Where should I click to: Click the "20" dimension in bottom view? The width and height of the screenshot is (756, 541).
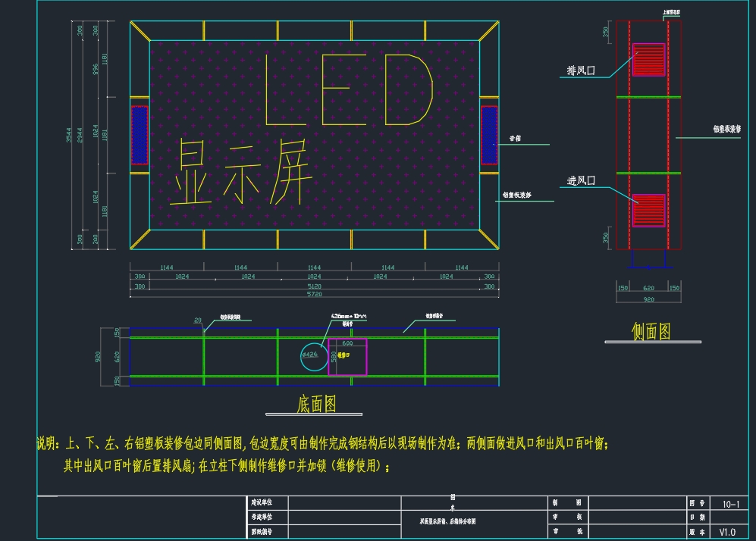198,321
